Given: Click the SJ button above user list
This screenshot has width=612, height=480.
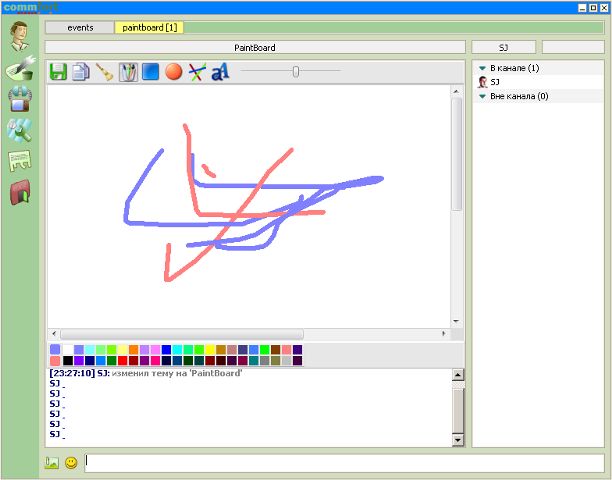Looking at the screenshot, I should pos(504,47).
